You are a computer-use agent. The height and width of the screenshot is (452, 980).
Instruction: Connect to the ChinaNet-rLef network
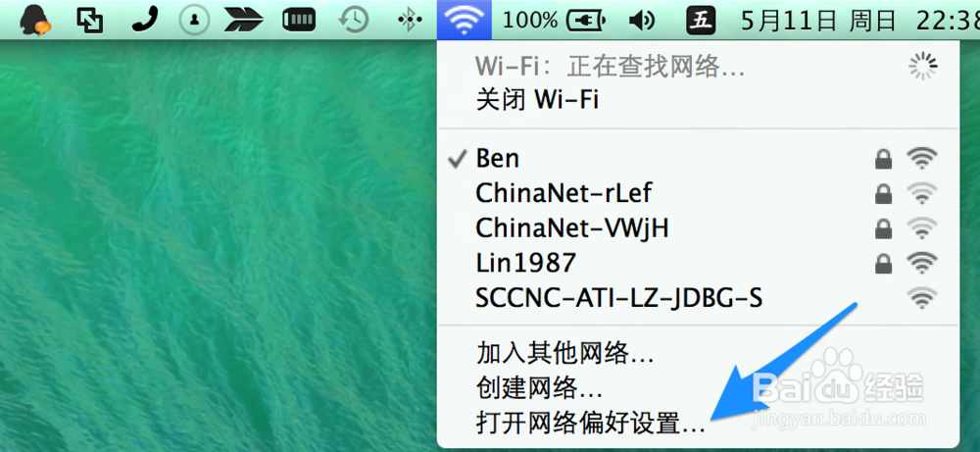tap(698, 193)
